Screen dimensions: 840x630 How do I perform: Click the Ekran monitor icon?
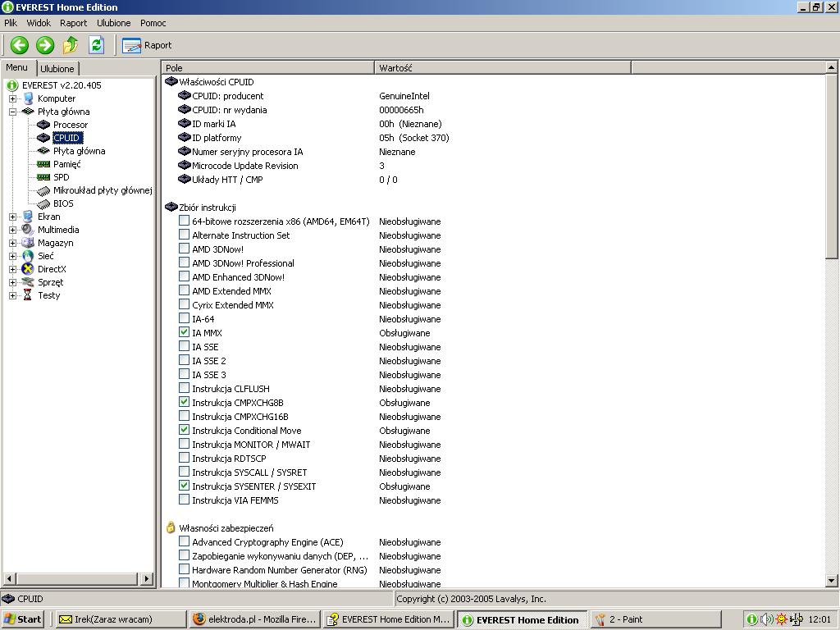[28, 217]
